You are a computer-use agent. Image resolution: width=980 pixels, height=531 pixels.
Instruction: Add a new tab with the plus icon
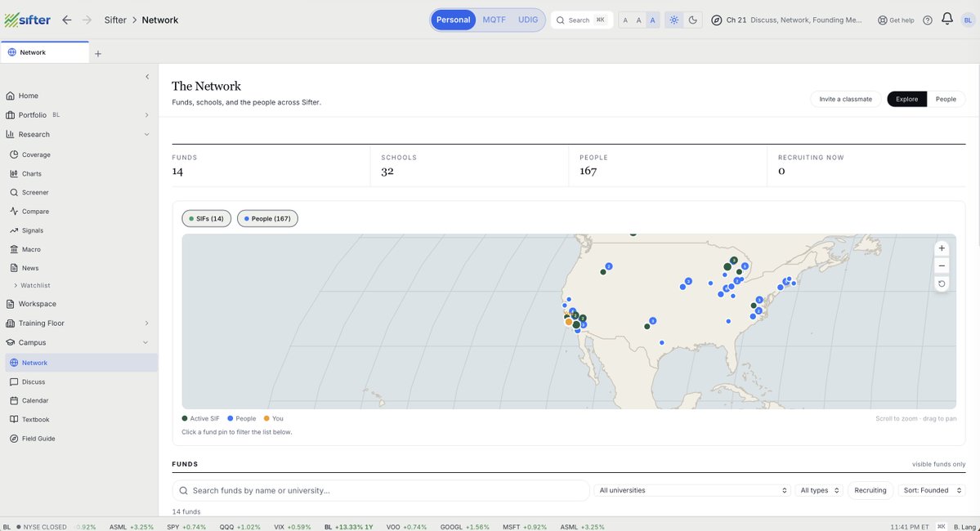pyautogui.click(x=97, y=54)
